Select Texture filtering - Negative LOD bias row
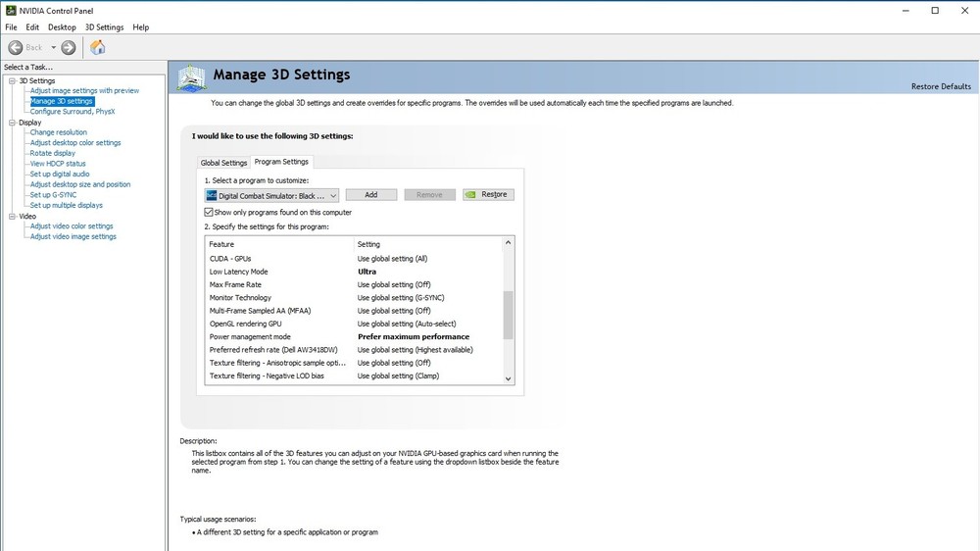The height and width of the screenshot is (551, 980). [x=353, y=376]
